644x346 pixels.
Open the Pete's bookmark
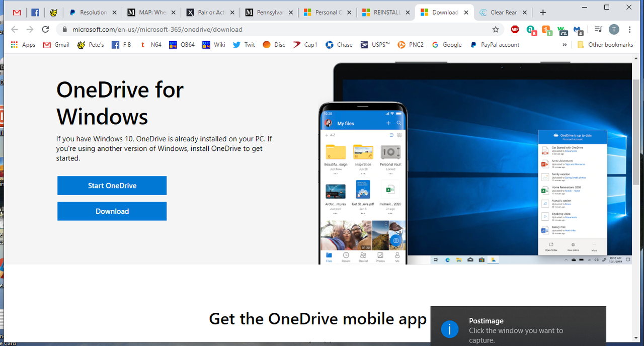(x=91, y=45)
